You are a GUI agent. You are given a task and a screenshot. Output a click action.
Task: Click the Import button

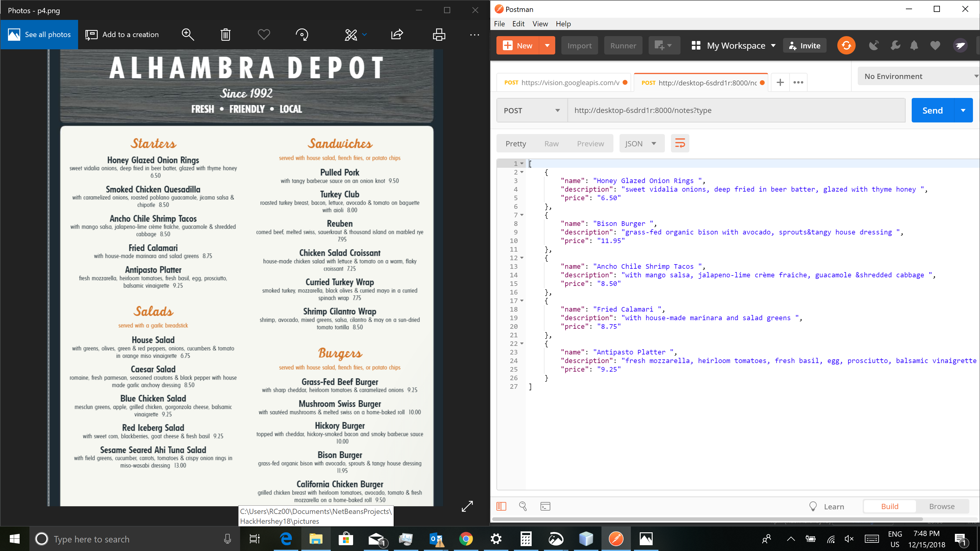pos(579,46)
